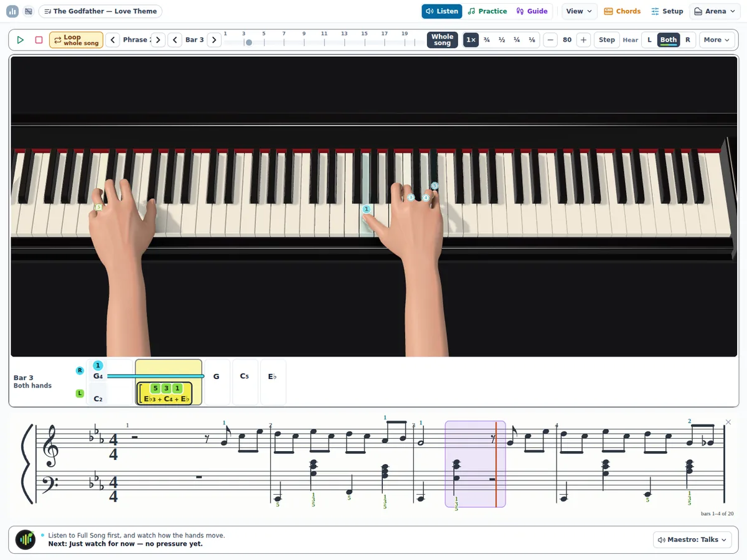The height and width of the screenshot is (560, 747).
Task: Switch to Listen mode
Action: pos(442,11)
